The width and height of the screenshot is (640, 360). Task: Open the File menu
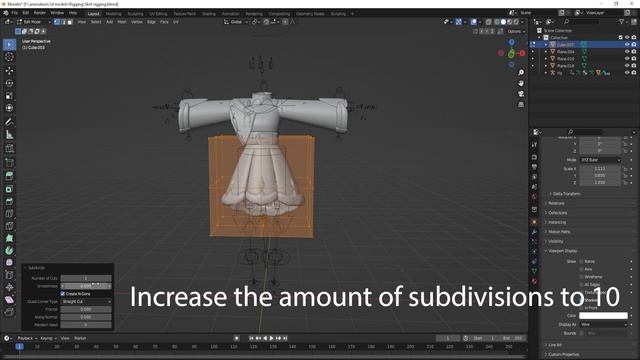click(x=15, y=13)
